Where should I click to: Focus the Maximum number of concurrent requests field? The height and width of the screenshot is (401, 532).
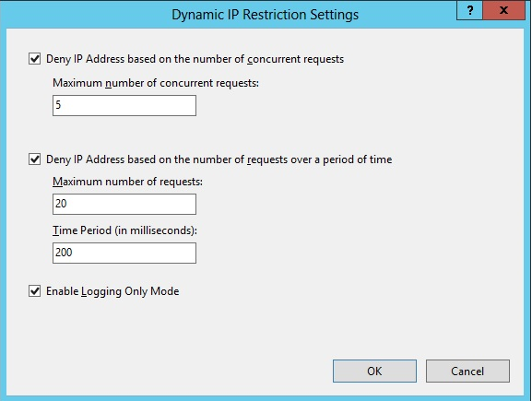click(x=124, y=105)
